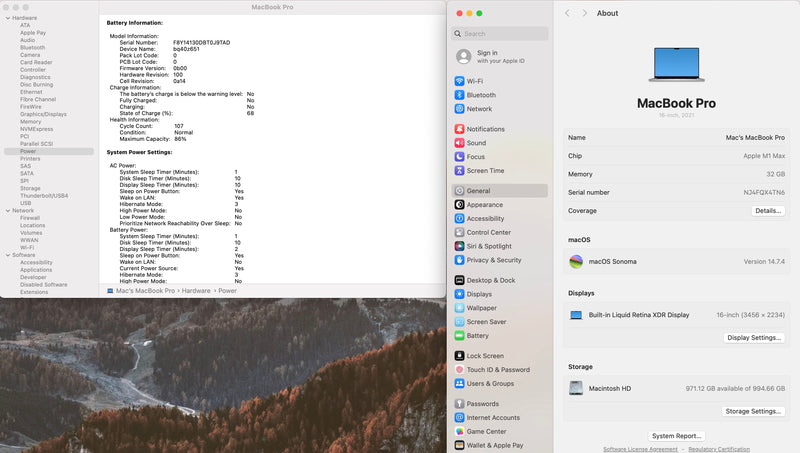
Task: Select Wi-Fi under Network in System Information
Action: click(27, 247)
